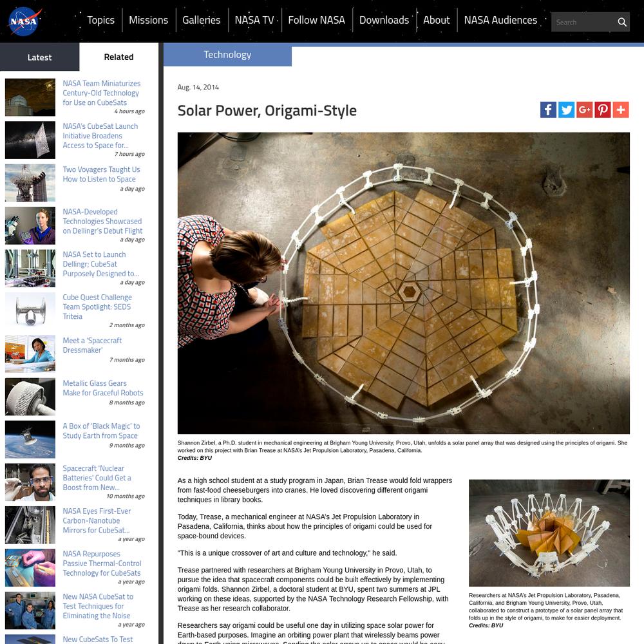Click observatory thumbnail for Miniaturizes article
This screenshot has height=644, width=644.
(x=30, y=97)
